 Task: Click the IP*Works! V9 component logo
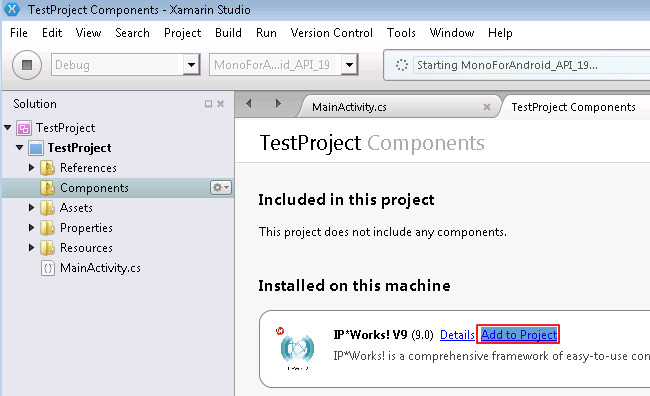coord(297,348)
